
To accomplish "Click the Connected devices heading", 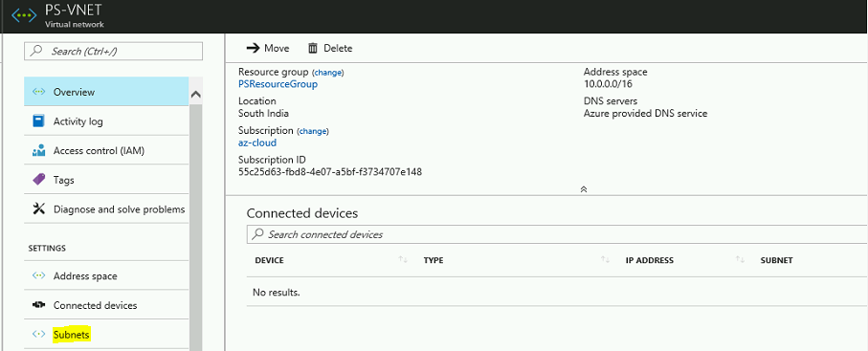I will [x=302, y=213].
